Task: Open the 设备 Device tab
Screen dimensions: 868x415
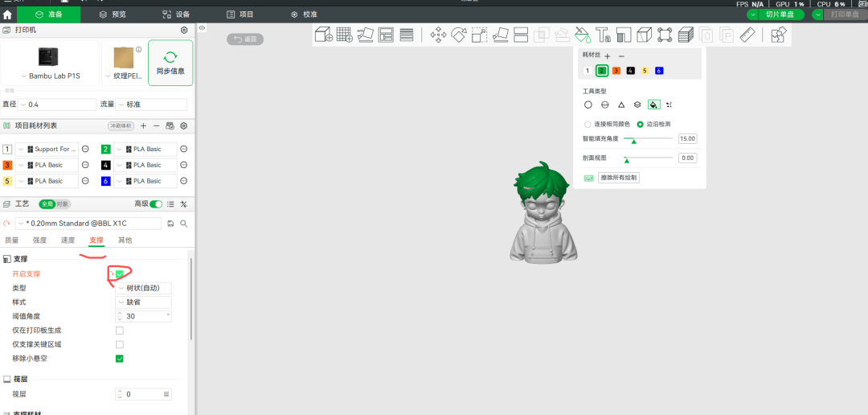Action: tap(176, 14)
